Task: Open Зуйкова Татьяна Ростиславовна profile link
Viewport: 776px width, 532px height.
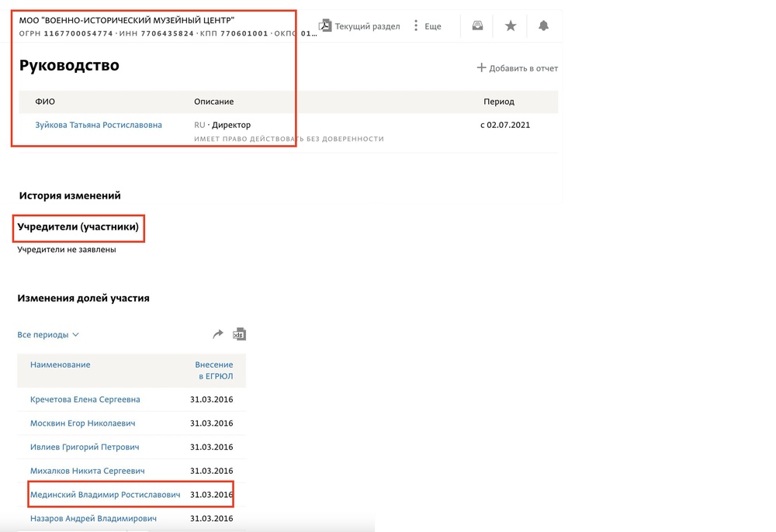Action: click(x=99, y=125)
